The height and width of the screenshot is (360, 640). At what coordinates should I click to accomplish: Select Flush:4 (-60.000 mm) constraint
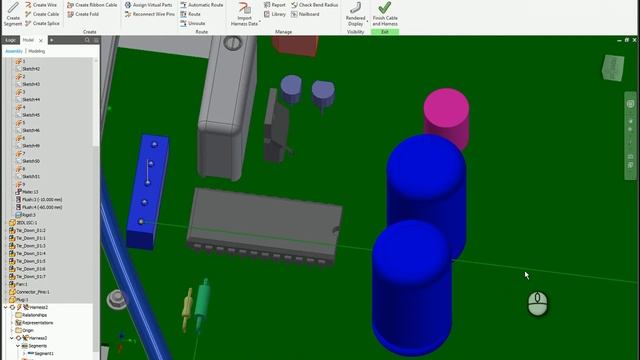pos(42,207)
